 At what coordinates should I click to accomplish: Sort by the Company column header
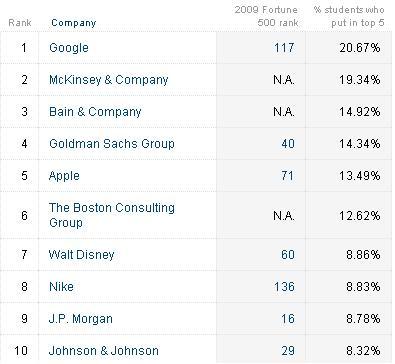coord(74,23)
